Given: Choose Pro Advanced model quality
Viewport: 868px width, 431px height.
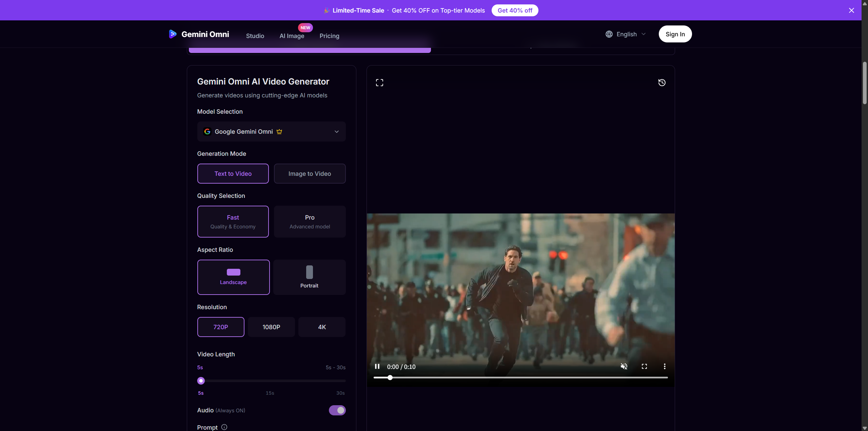Looking at the screenshot, I should pyautogui.click(x=310, y=222).
